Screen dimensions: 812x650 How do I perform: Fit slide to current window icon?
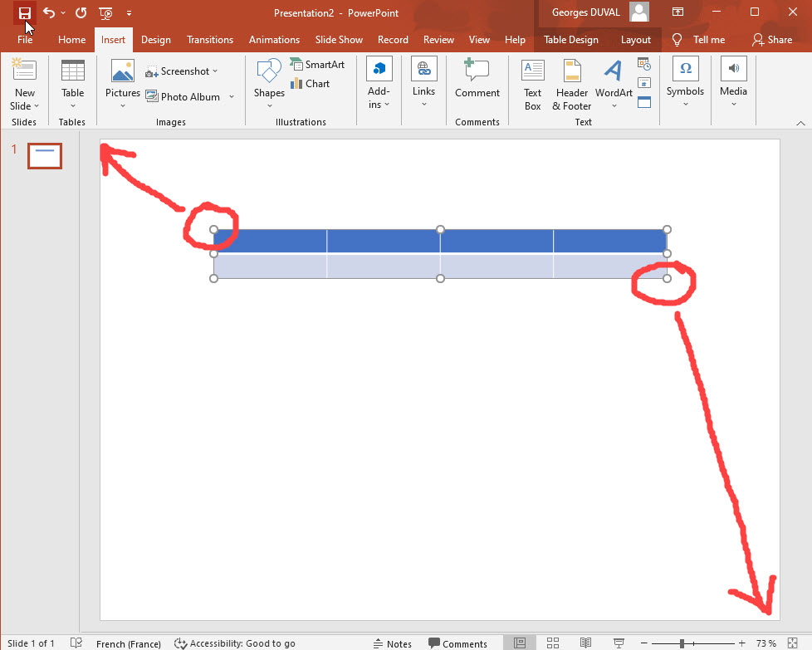(x=792, y=643)
